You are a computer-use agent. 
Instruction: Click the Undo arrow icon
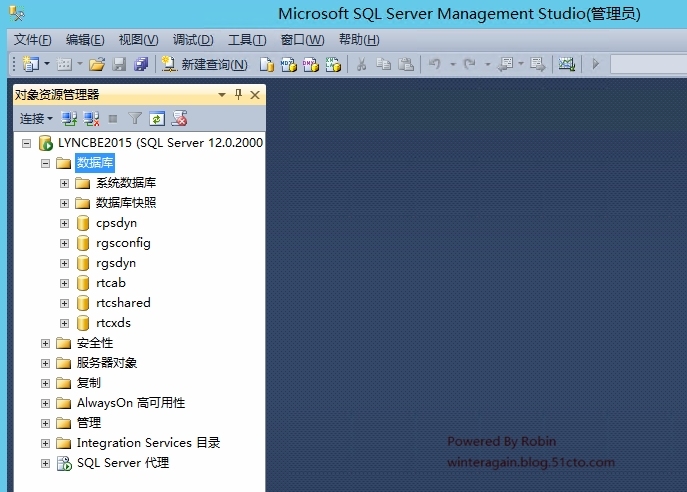[434, 64]
